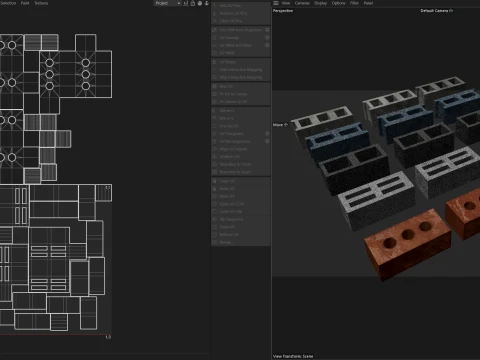
Task: Apply Mirror V
Action: click(x=241, y=118)
